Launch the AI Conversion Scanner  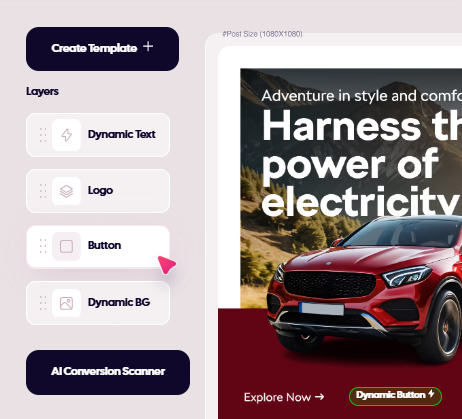[108, 372]
